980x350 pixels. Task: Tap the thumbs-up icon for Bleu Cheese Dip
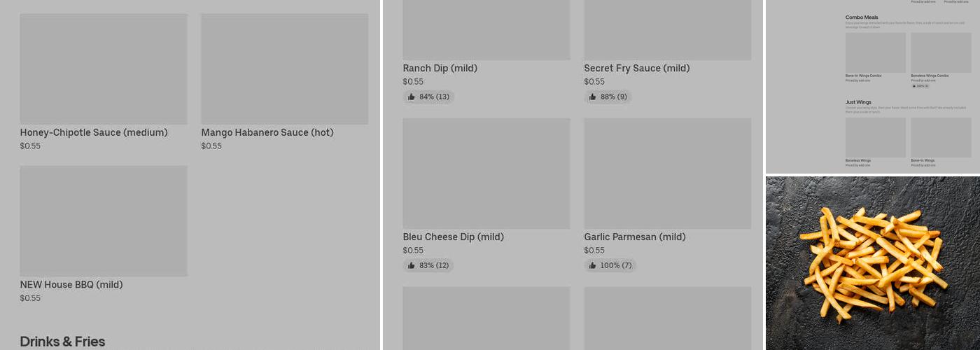click(412, 265)
